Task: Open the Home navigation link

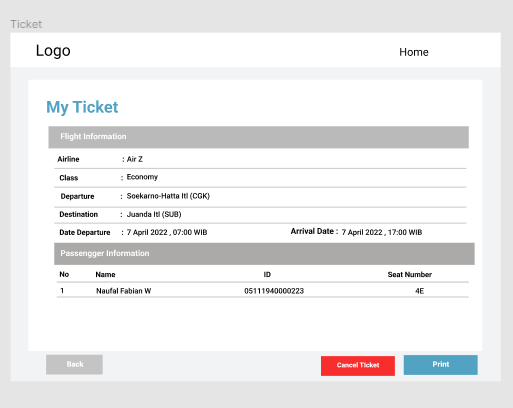Action: (x=414, y=52)
